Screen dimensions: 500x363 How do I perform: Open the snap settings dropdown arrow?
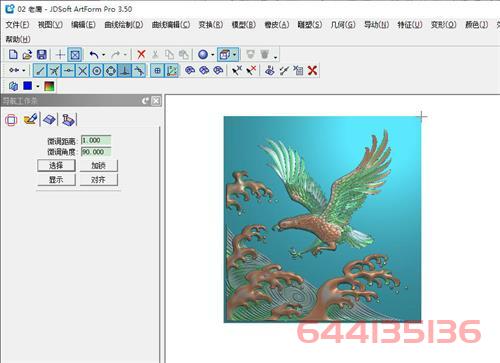pyautogui.click(x=24, y=70)
